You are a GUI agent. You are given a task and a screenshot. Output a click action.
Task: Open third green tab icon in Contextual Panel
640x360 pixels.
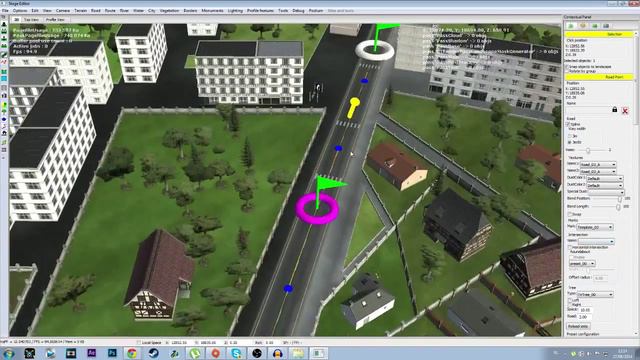[595, 26]
